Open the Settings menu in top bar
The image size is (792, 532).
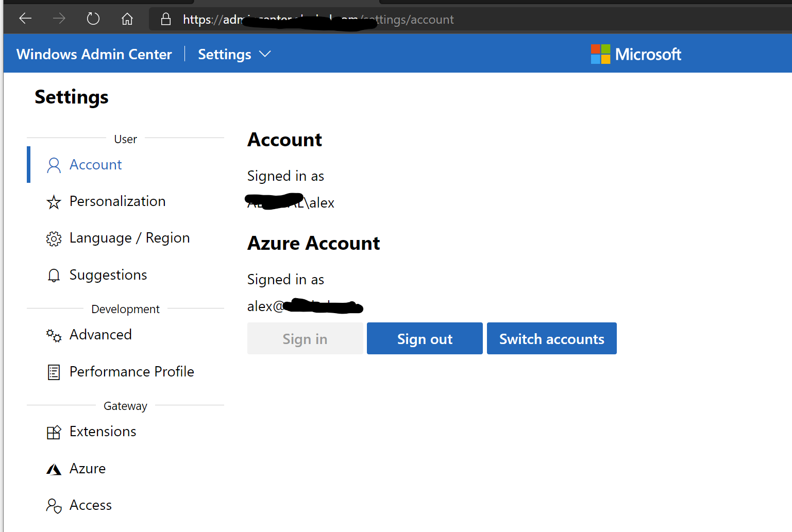(x=225, y=54)
